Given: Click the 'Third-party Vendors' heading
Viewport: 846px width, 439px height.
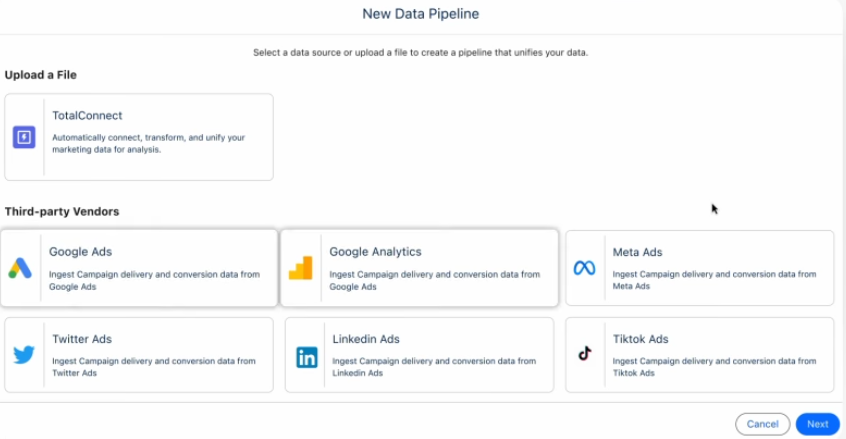Looking at the screenshot, I should [x=62, y=211].
